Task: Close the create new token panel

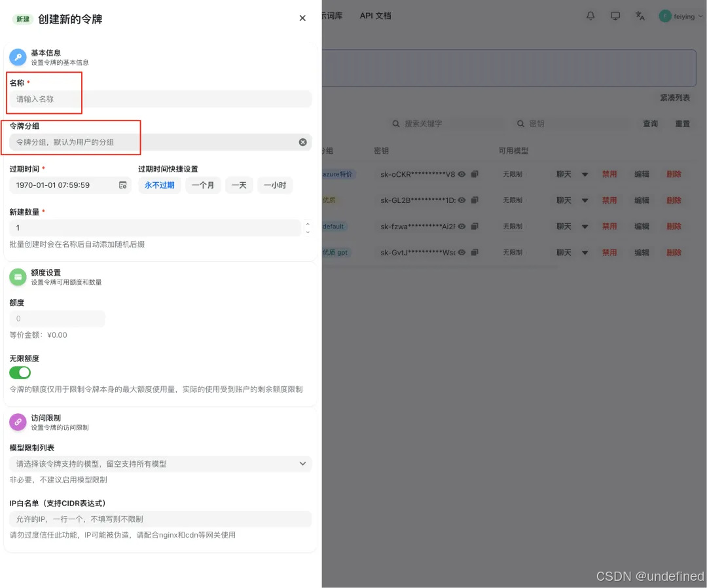Action: tap(302, 18)
